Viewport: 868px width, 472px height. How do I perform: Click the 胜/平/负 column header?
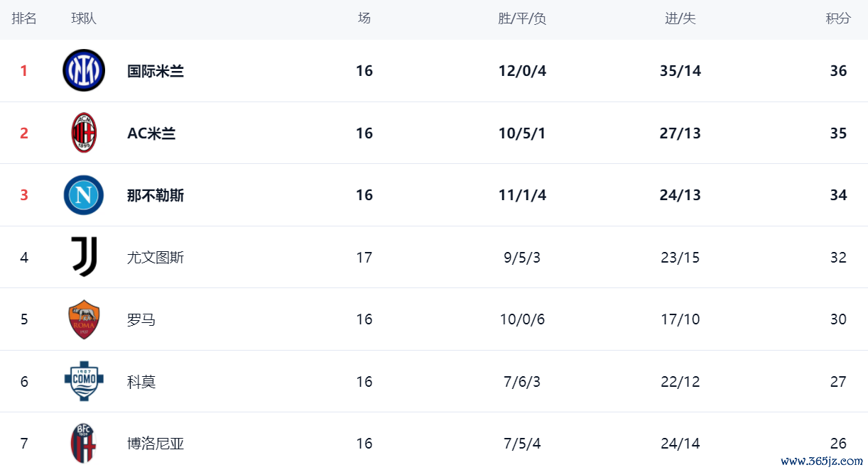pyautogui.click(x=522, y=18)
